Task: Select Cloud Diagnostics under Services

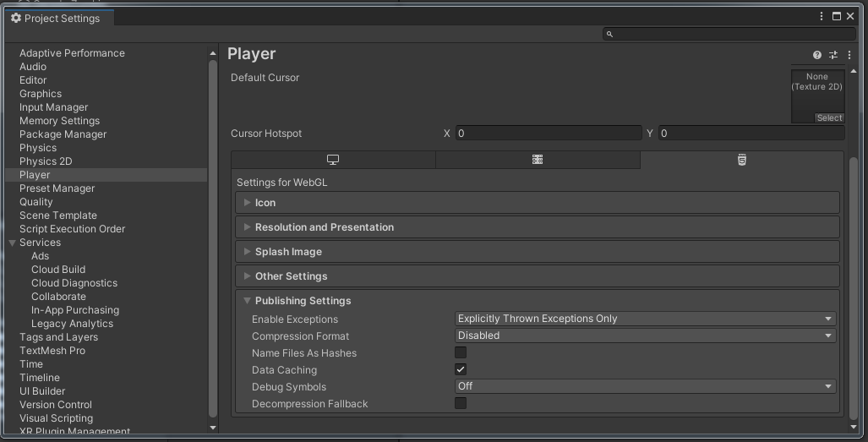Action: tap(74, 283)
